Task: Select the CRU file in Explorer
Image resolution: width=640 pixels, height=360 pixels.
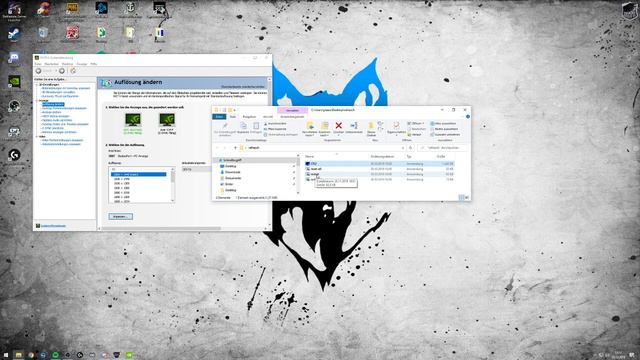Action: tap(380, 164)
